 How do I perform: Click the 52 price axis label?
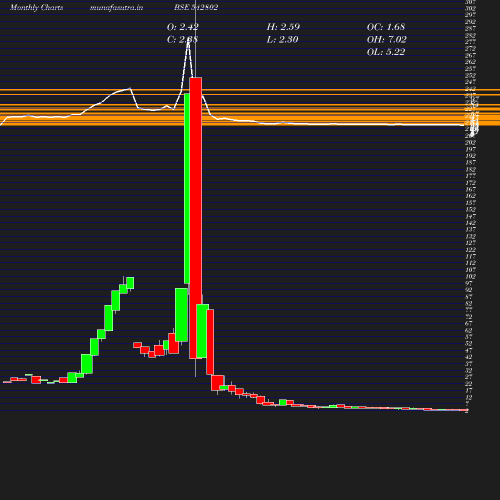tap(469, 343)
